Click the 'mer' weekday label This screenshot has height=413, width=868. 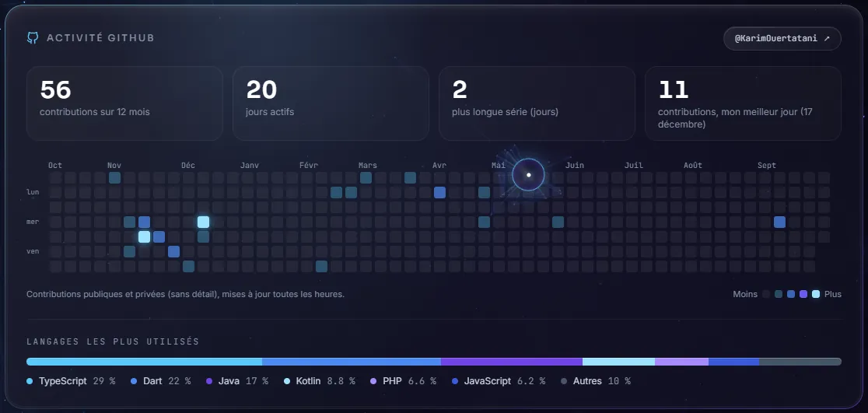pyautogui.click(x=33, y=222)
